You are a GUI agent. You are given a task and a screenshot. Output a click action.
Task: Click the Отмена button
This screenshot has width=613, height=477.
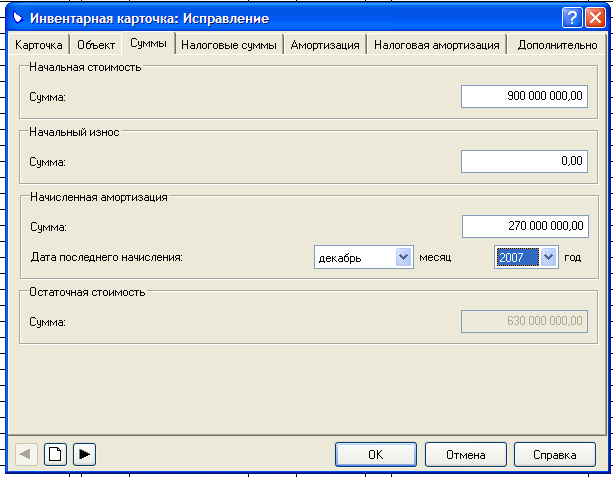[x=465, y=454]
